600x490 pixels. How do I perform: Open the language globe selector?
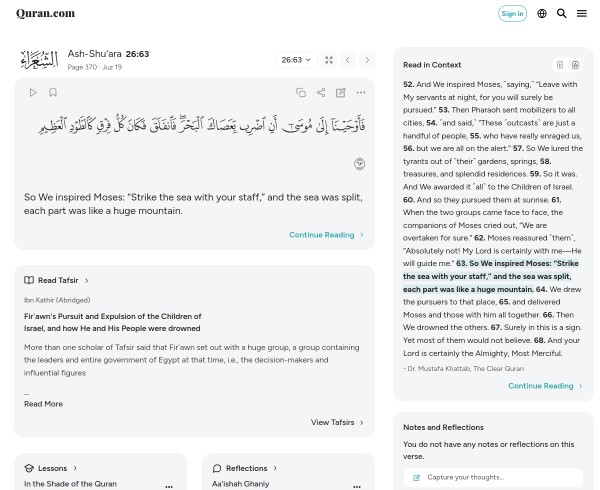point(542,14)
